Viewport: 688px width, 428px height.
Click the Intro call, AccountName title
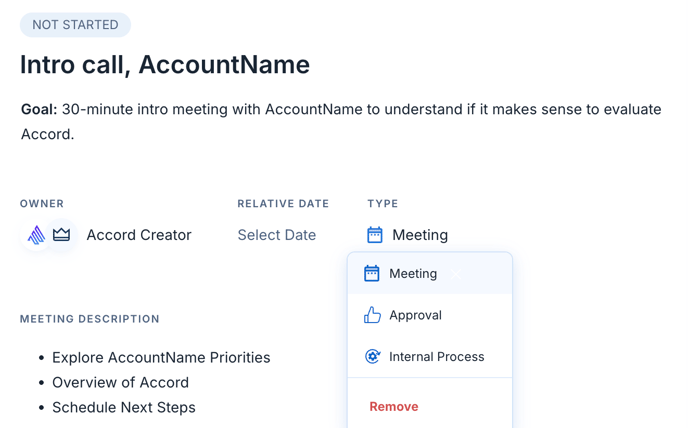pos(165,65)
